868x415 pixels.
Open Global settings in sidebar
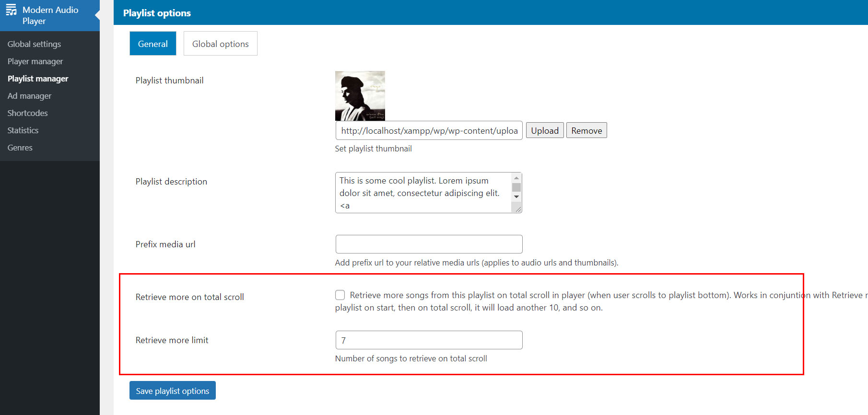coord(34,44)
